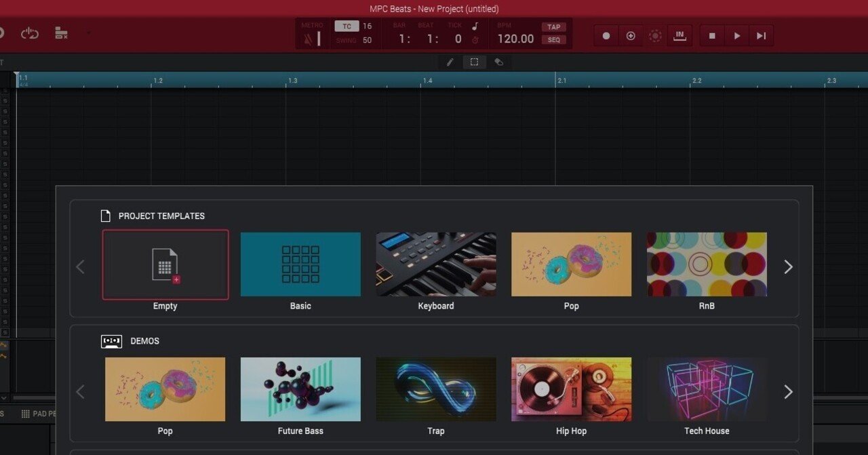Image resolution: width=868 pixels, height=455 pixels.
Task: Click timeline marker 1.3
Action: 292,81
